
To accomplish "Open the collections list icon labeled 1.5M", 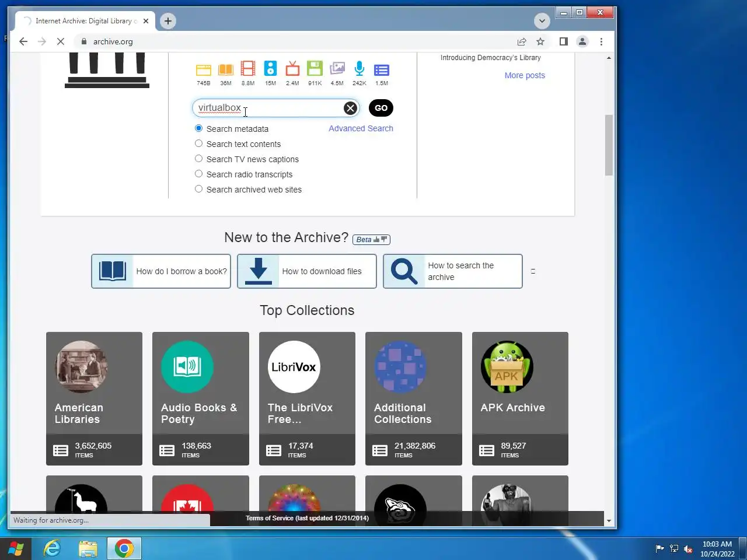I will tap(382, 71).
